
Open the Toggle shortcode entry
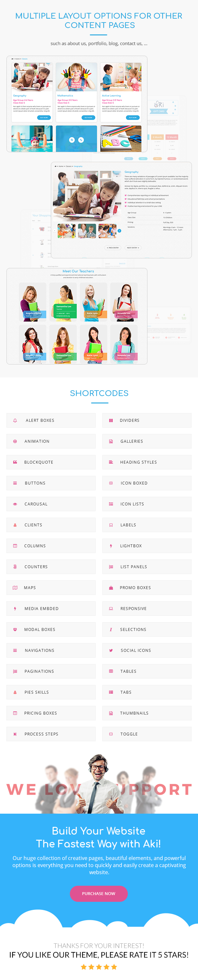coord(146,734)
